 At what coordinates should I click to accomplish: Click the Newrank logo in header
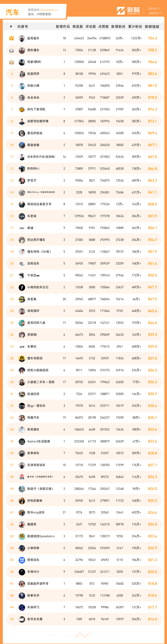click(128, 11)
